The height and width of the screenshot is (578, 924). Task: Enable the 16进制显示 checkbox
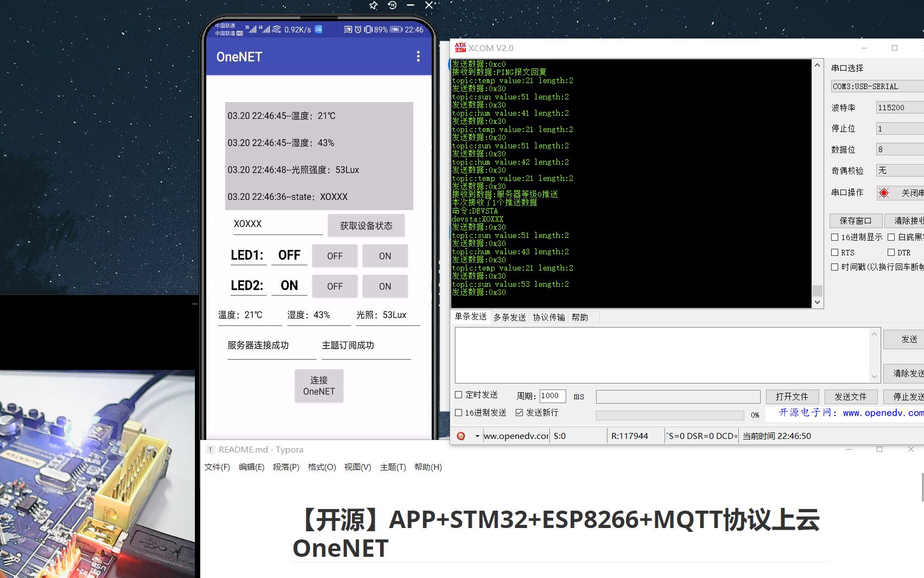tap(834, 237)
